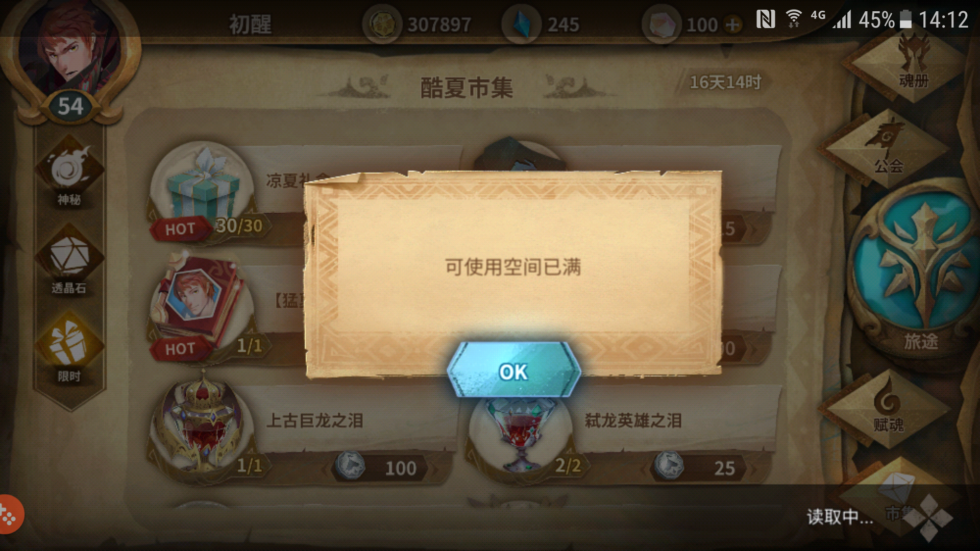Add more gems with plus button
This screenshot has height=551, width=980.
coord(733,24)
